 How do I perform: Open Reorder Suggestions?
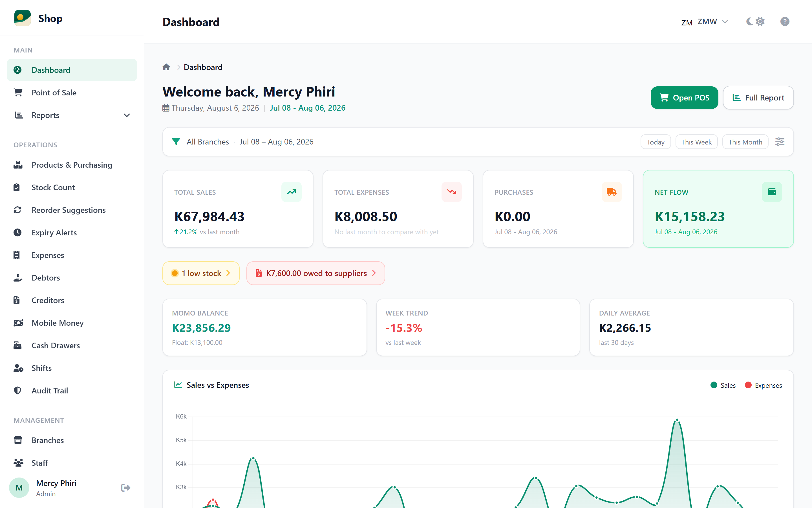tap(72, 210)
